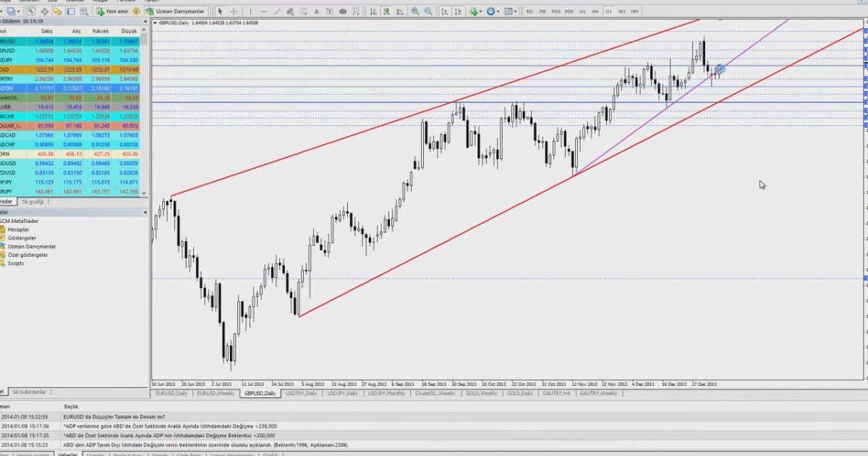Open Özel göstergeler in the navigator tree

27,256
